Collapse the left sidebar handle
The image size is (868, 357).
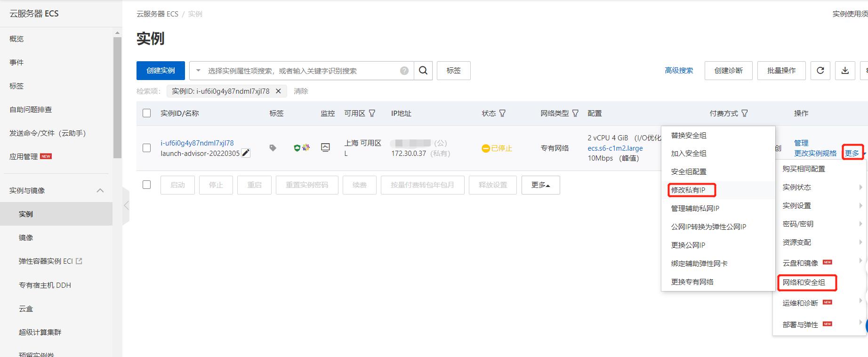tap(126, 205)
